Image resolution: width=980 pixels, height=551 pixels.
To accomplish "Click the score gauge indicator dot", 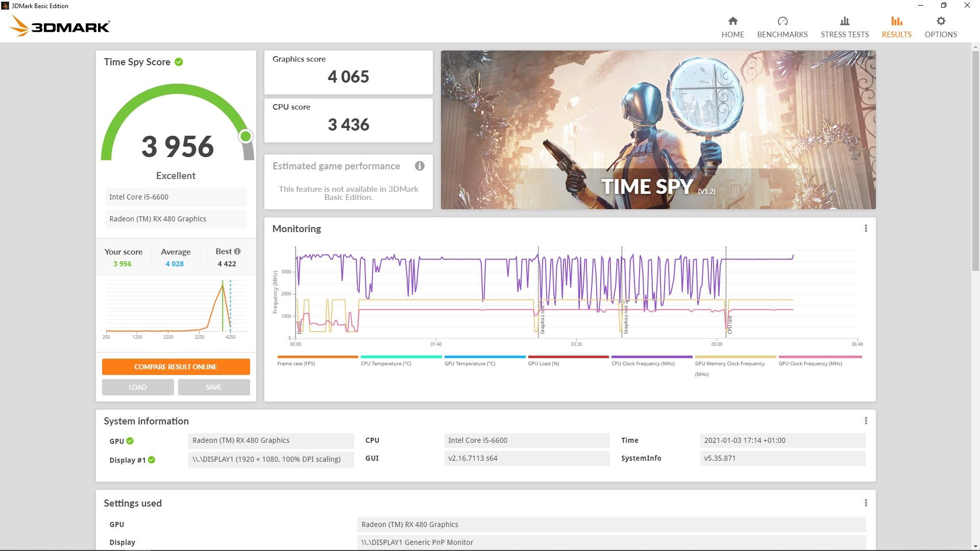I will pyautogui.click(x=246, y=136).
